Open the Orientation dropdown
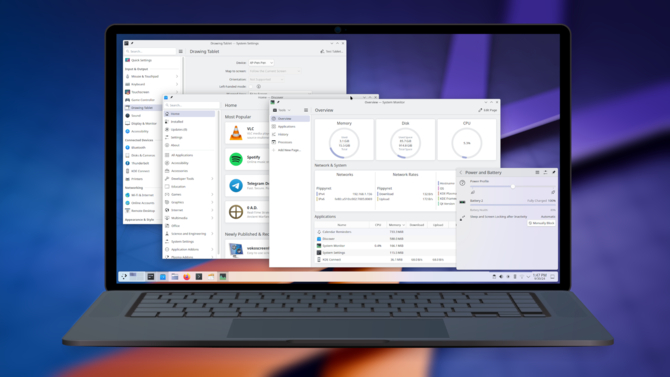Image resolution: width=670 pixels, height=377 pixels. pyautogui.click(x=266, y=79)
